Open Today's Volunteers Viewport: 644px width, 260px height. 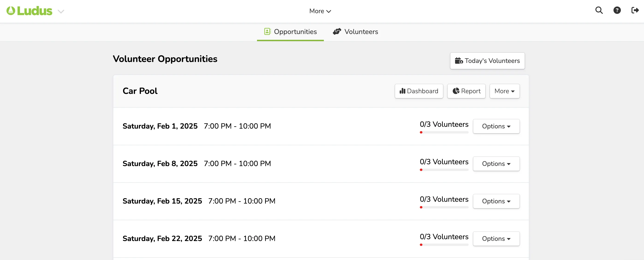tap(487, 61)
